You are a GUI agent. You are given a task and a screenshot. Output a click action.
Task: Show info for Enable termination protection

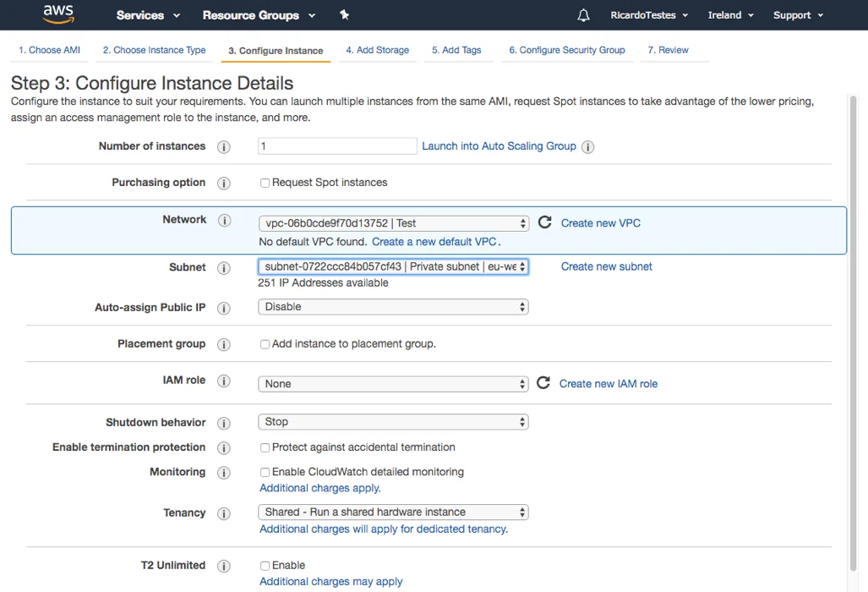pos(224,448)
